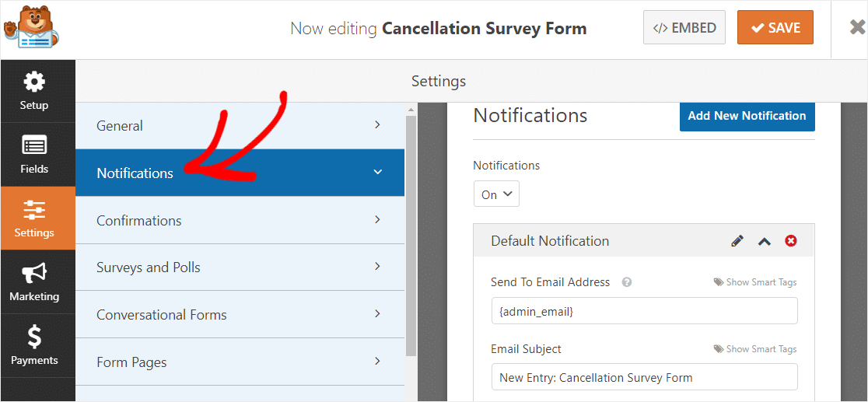The width and height of the screenshot is (868, 402).
Task: Open the Setup gear icon panel
Action: tap(34, 92)
